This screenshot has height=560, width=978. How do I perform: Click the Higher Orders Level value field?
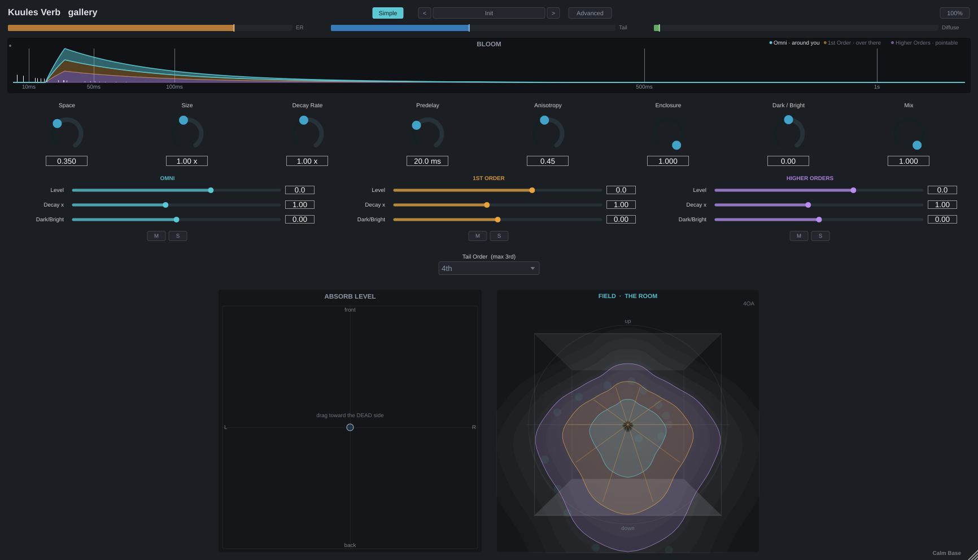[x=942, y=190]
